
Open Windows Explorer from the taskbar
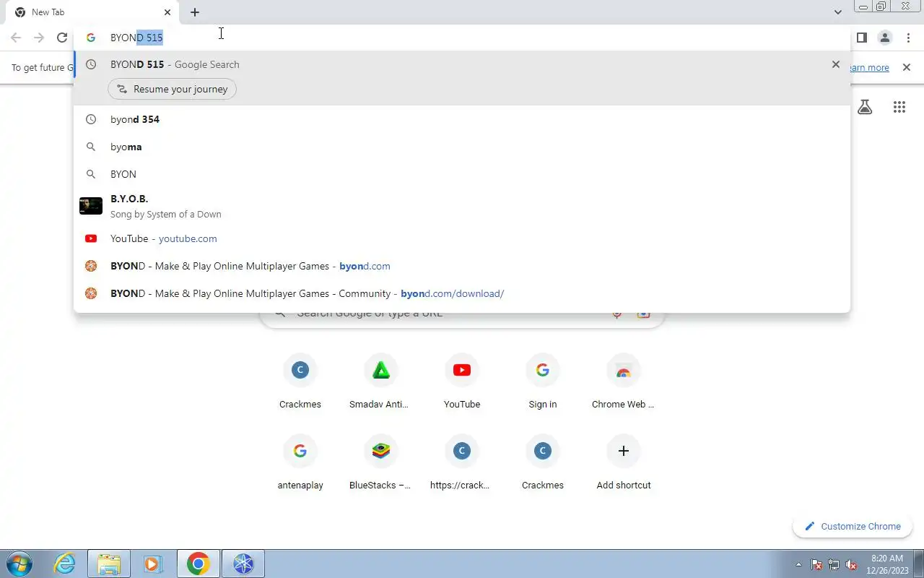pyautogui.click(x=109, y=564)
